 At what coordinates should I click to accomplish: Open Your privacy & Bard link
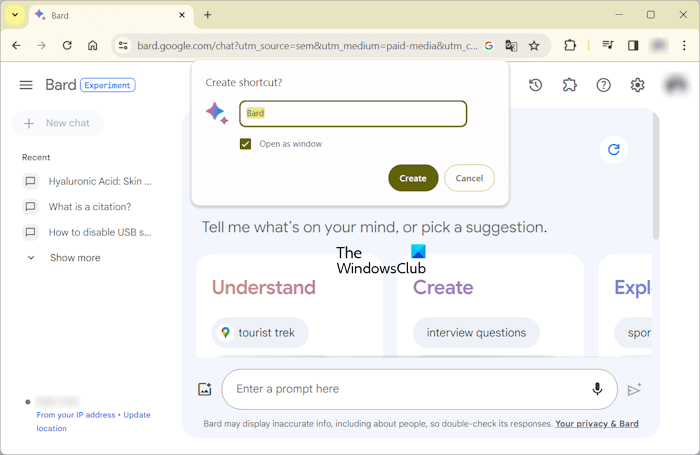coord(597,424)
